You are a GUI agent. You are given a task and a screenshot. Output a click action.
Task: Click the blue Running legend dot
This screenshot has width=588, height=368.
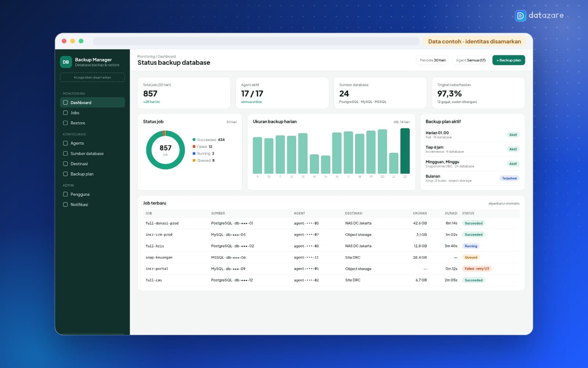pyautogui.click(x=194, y=153)
